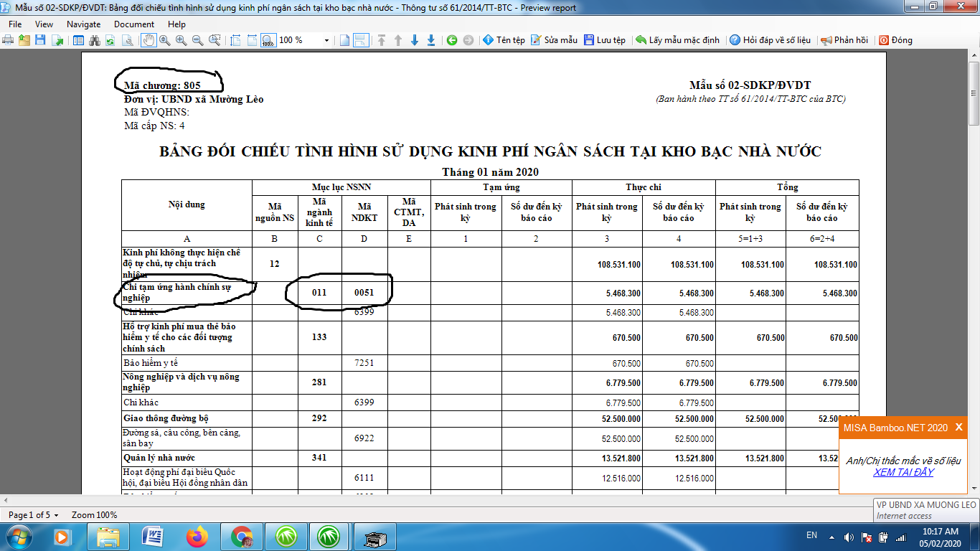
Task: Open the zoom percentage dropdown
Action: 326,41
